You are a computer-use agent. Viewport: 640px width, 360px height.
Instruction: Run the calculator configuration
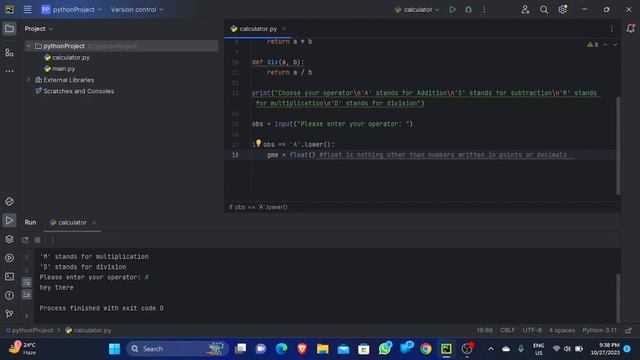coord(452,9)
